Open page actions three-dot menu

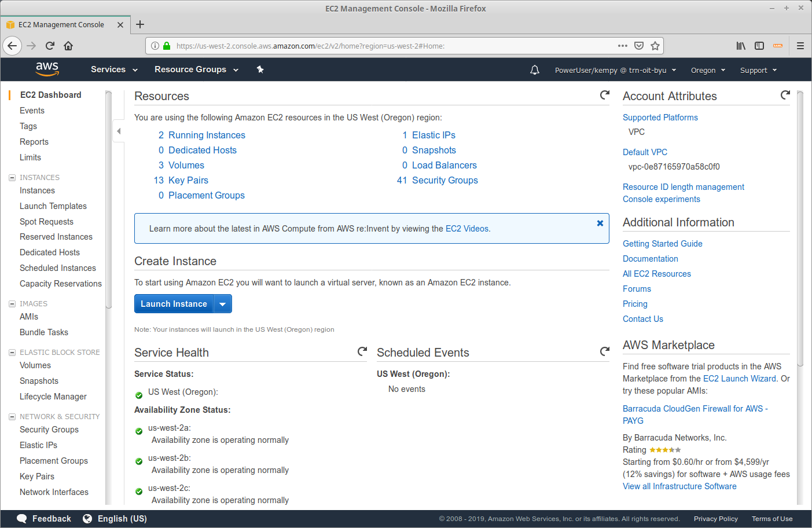click(623, 46)
